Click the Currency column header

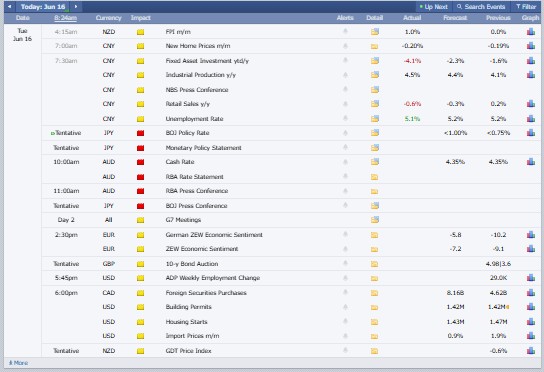(109, 18)
